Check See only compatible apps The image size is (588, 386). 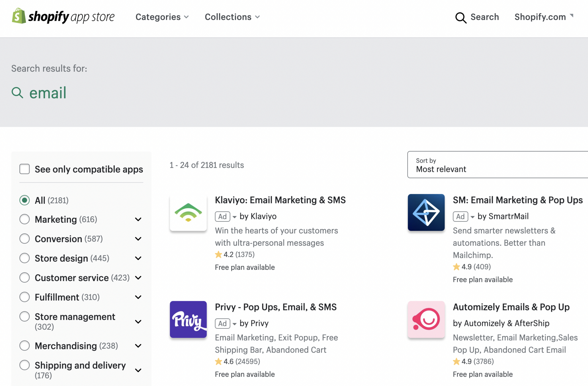pos(24,169)
